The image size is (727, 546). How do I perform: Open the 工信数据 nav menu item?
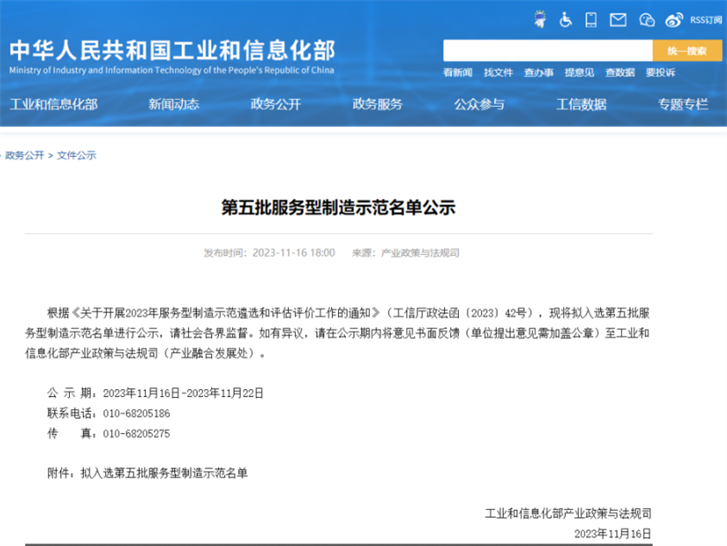click(581, 104)
